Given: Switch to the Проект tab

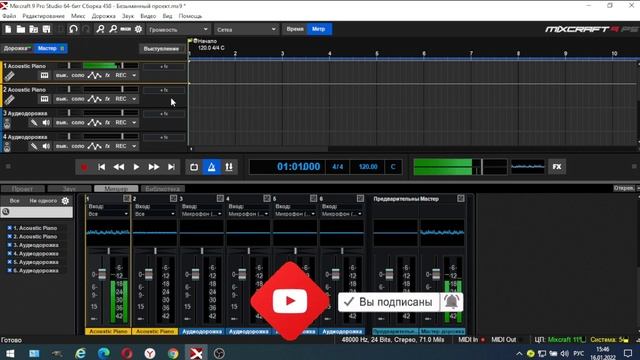Looking at the screenshot, I should (x=22, y=189).
